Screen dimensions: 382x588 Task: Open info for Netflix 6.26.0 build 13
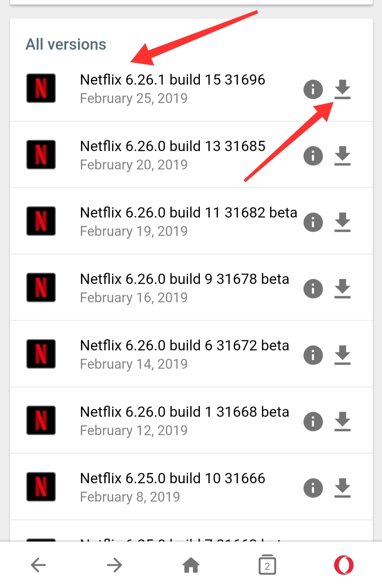pyautogui.click(x=313, y=155)
